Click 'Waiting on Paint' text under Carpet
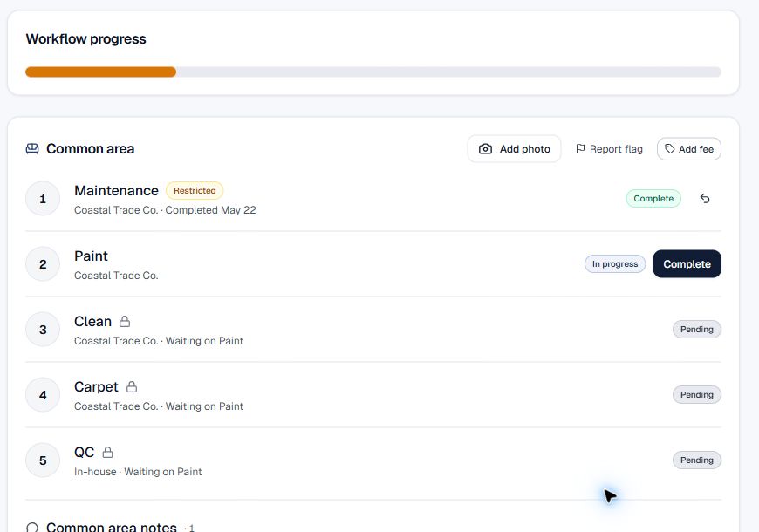Viewport: 759px width, 532px height. tap(204, 406)
